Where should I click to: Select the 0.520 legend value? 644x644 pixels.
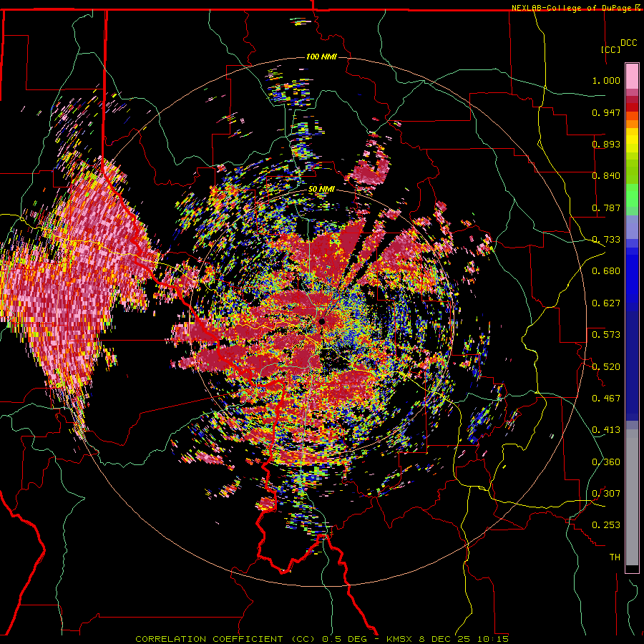coord(606,367)
